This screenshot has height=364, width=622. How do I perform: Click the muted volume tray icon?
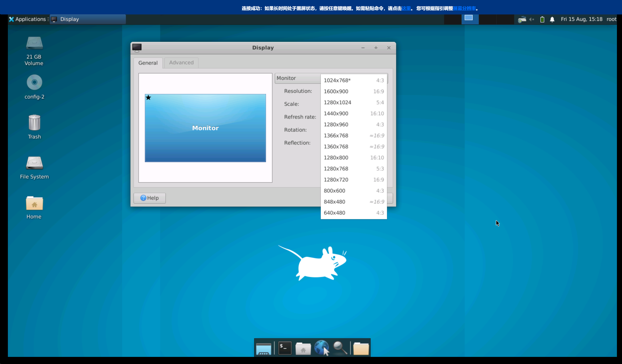coord(532,19)
